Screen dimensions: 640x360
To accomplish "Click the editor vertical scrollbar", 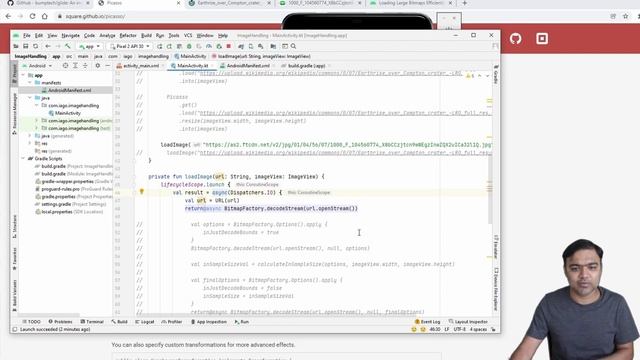I will pos(490,188).
